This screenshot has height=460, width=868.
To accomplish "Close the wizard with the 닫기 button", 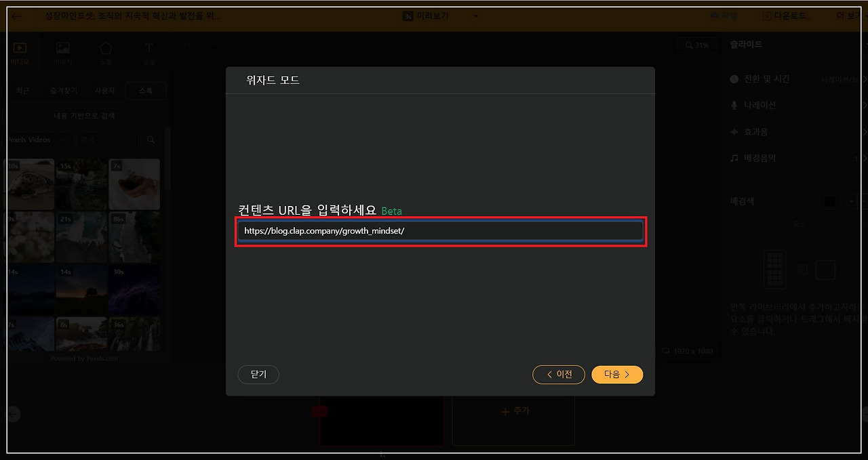I will coord(258,375).
